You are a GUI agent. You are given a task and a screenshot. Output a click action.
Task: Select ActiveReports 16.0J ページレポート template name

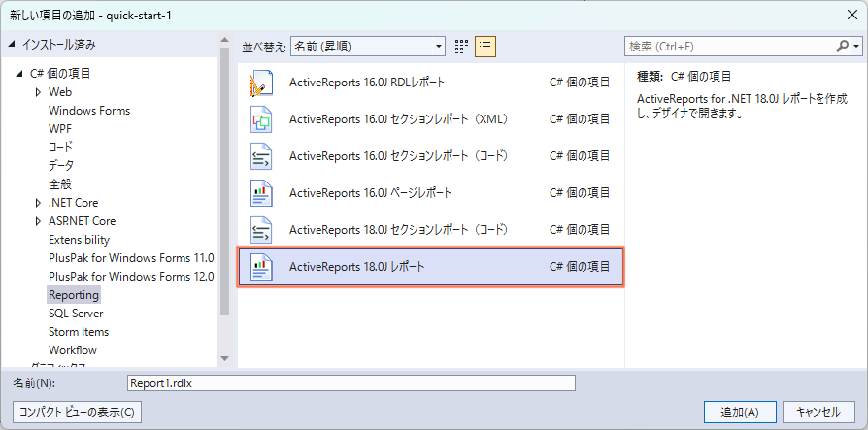point(370,193)
